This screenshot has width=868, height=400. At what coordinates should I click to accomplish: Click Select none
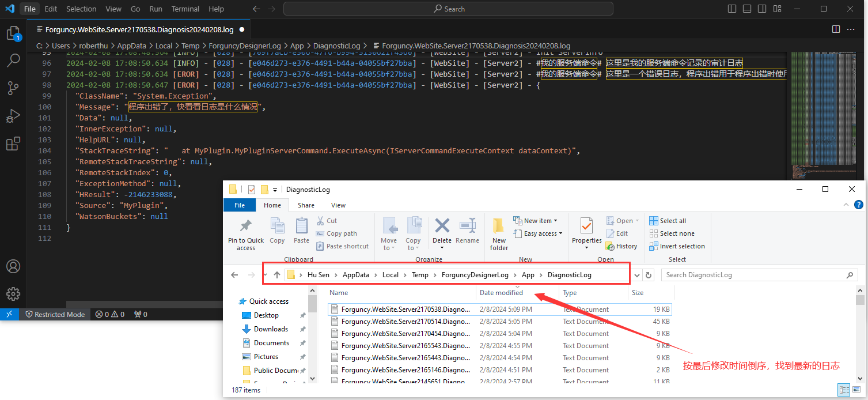672,233
